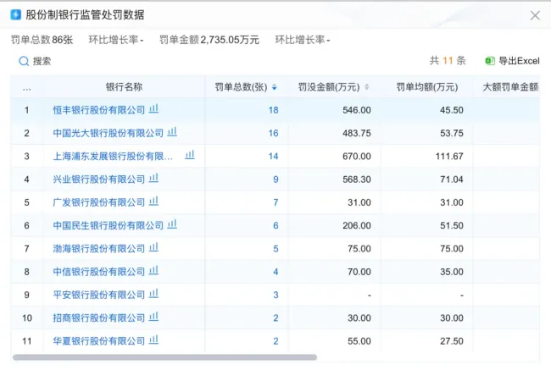The height and width of the screenshot is (392, 551).
Task: Open 招商银行股份有限公司 link
Action: (x=98, y=318)
